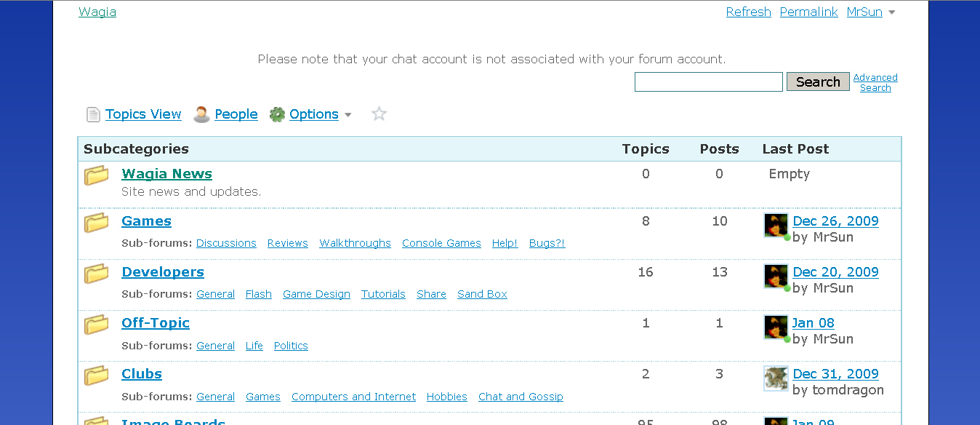Image resolution: width=980 pixels, height=425 pixels.
Task: Click the Developers folder icon
Action: tap(97, 274)
